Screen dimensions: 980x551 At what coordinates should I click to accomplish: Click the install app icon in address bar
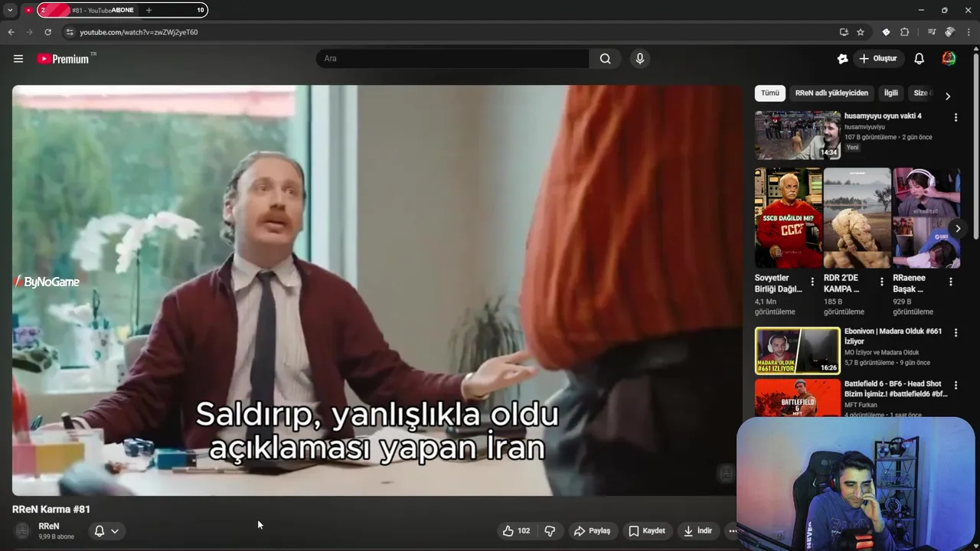pyautogui.click(x=844, y=32)
